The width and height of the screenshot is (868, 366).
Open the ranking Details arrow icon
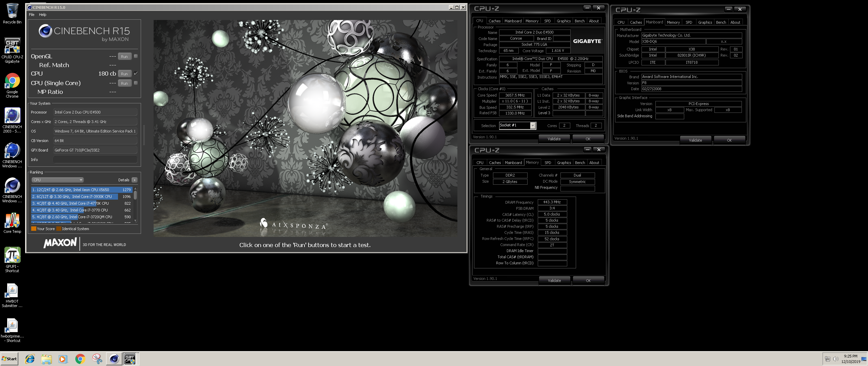point(135,180)
